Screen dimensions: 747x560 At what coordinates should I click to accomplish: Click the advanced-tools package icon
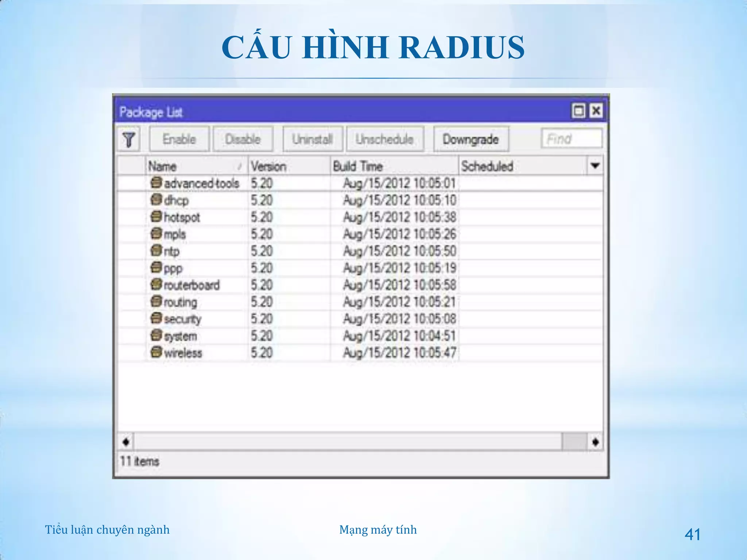click(x=156, y=182)
